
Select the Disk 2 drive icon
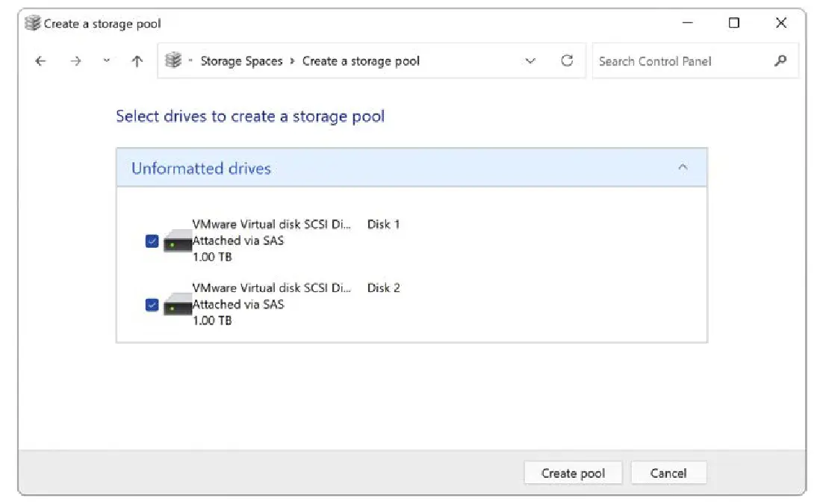(x=178, y=305)
